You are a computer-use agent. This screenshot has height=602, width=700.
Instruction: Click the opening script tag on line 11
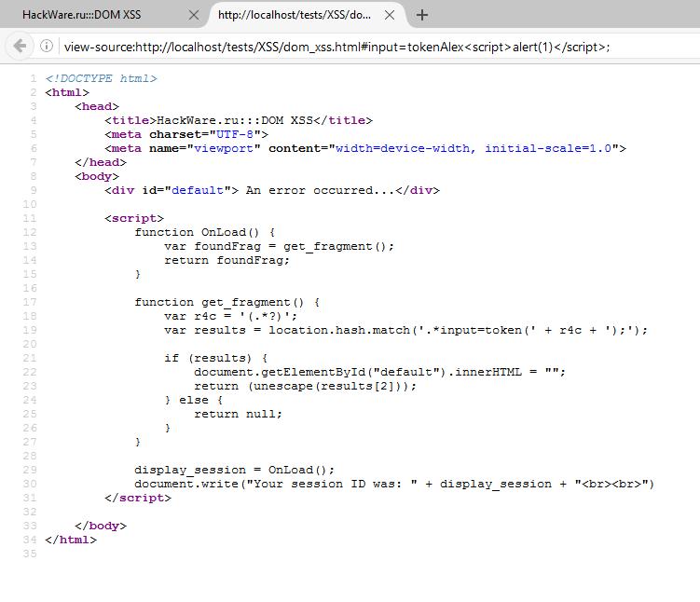[134, 218]
